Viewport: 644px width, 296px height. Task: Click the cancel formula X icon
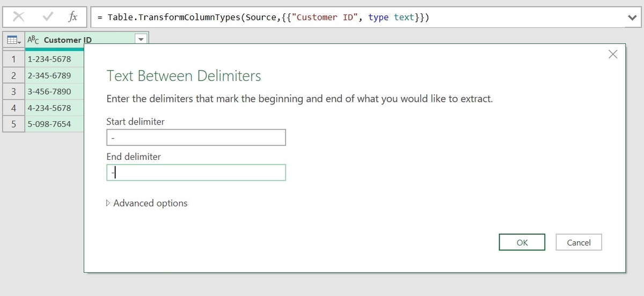point(18,17)
